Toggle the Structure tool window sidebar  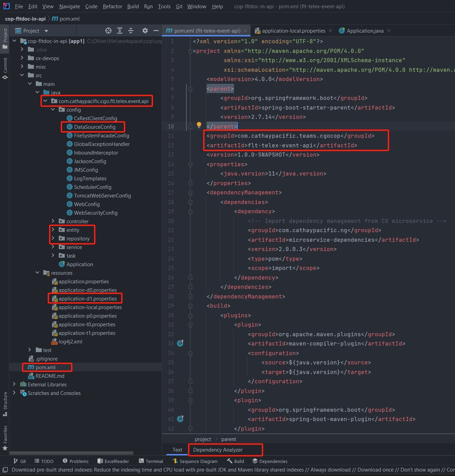[x=5, y=404]
